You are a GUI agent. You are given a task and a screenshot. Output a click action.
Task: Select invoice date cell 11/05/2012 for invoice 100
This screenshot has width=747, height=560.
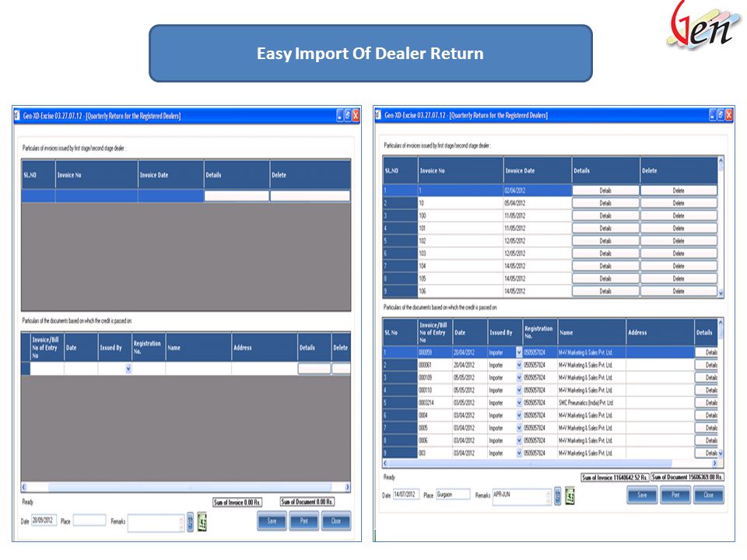538,215
